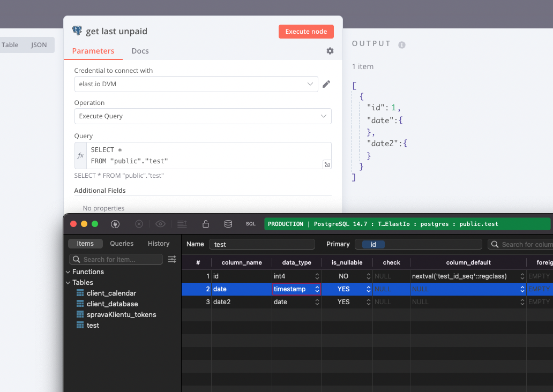Open the data_type stepper for the date column

click(x=316, y=289)
